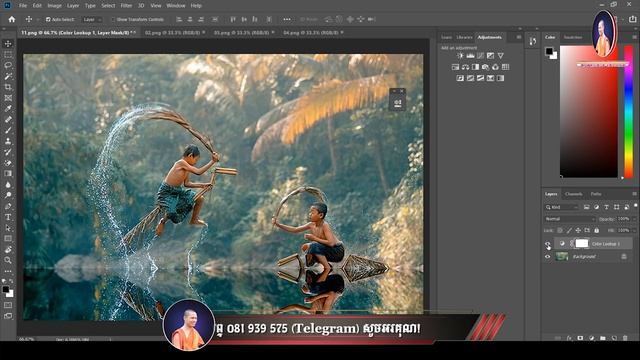The height and width of the screenshot is (360, 640).
Task: Toggle lock all padlock icon
Action: pyautogui.click(x=596, y=231)
